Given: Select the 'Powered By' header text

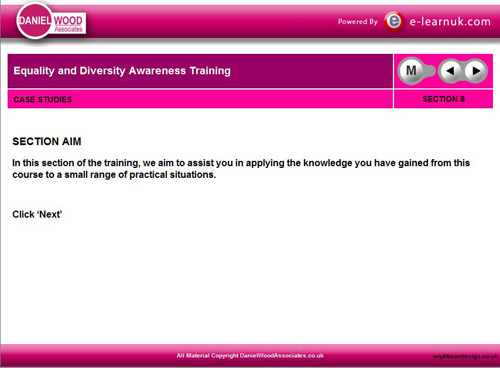Looking at the screenshot, I should pos(358,22).
